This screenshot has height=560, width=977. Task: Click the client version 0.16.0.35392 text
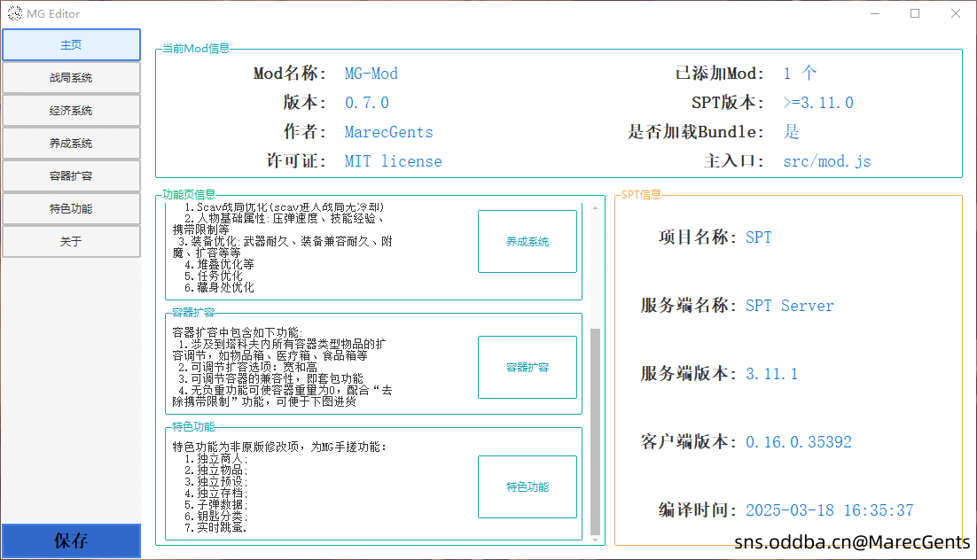[798, 442]
